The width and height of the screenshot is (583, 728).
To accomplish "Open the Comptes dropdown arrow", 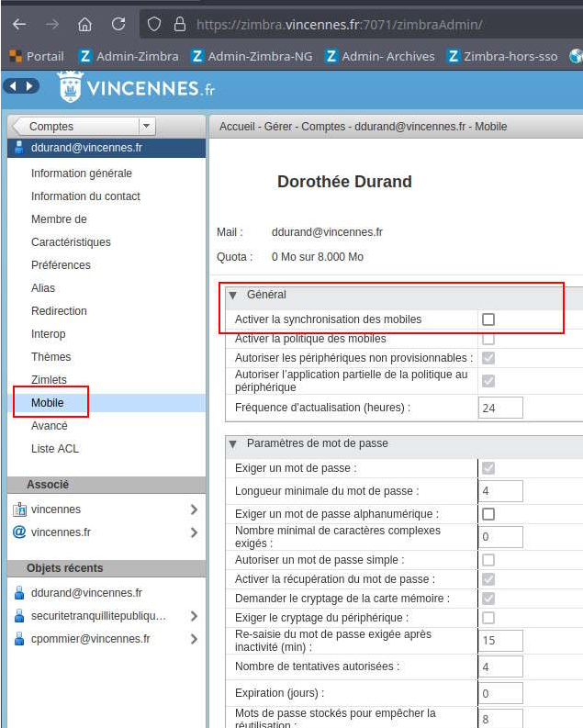I will [147, 126].
